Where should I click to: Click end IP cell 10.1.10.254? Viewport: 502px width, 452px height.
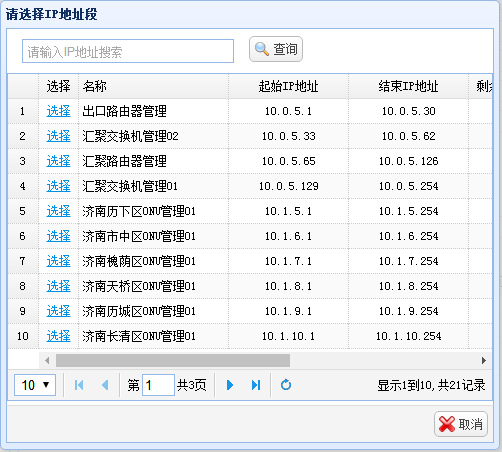point(408,336)
